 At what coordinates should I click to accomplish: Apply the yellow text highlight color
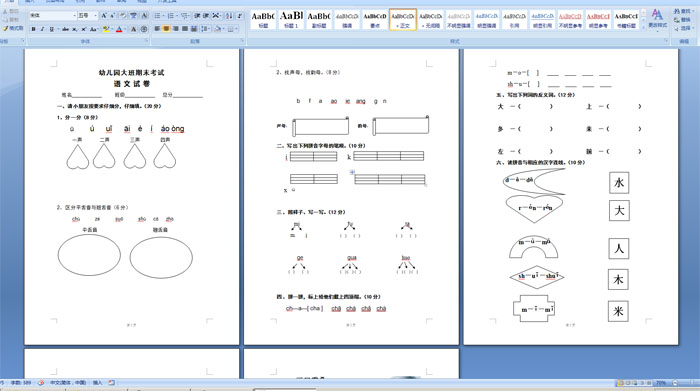[x=106, y=29]
